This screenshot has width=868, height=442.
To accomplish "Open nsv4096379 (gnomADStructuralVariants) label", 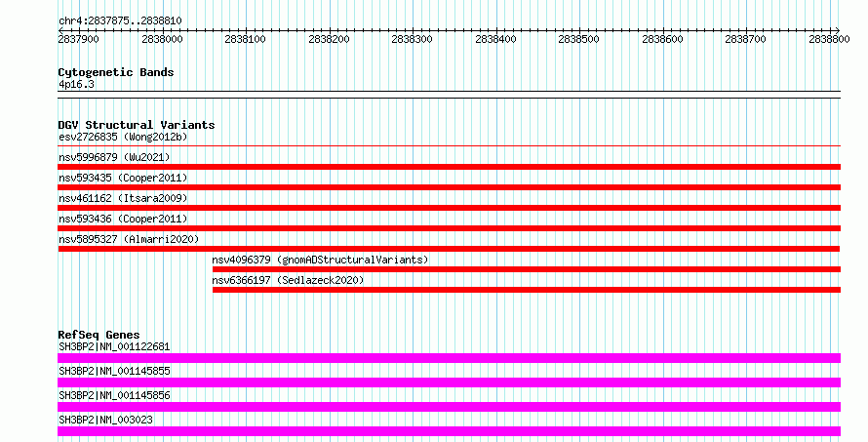I will 321,260.
